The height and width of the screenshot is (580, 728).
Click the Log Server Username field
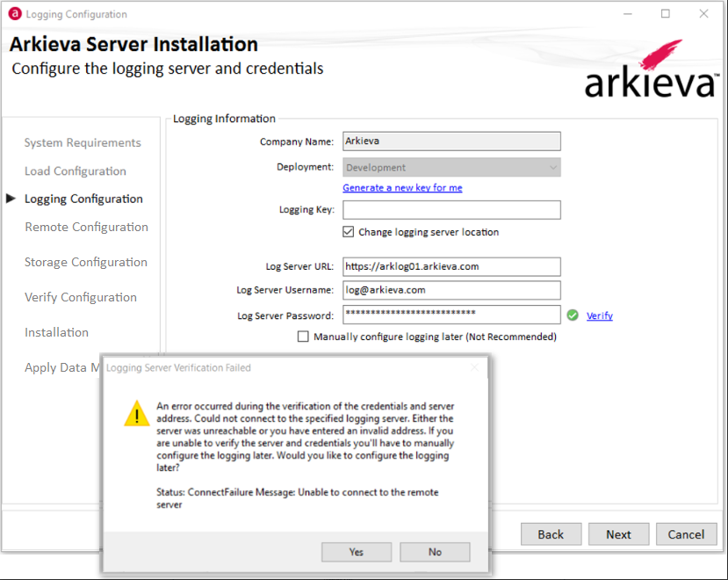point(451,290)
